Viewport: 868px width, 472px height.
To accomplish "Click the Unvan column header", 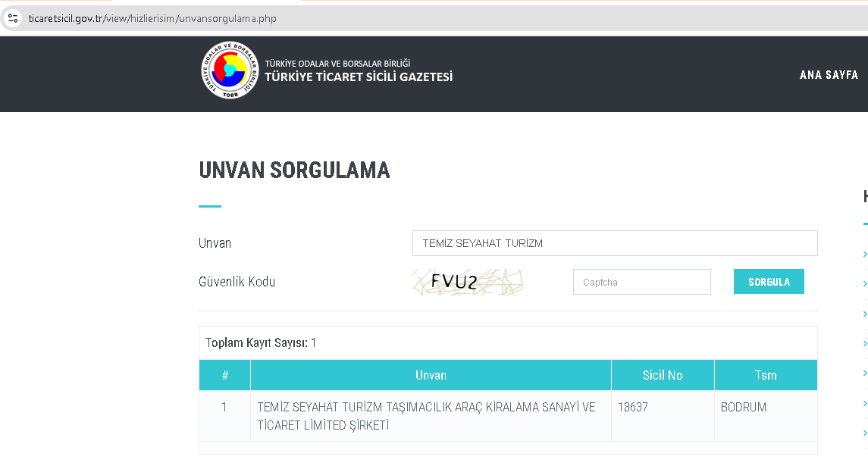I will [431, 375].
